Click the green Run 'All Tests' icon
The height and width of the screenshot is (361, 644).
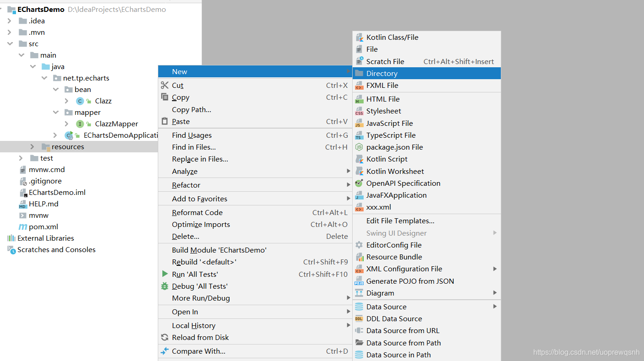[165, 274]
